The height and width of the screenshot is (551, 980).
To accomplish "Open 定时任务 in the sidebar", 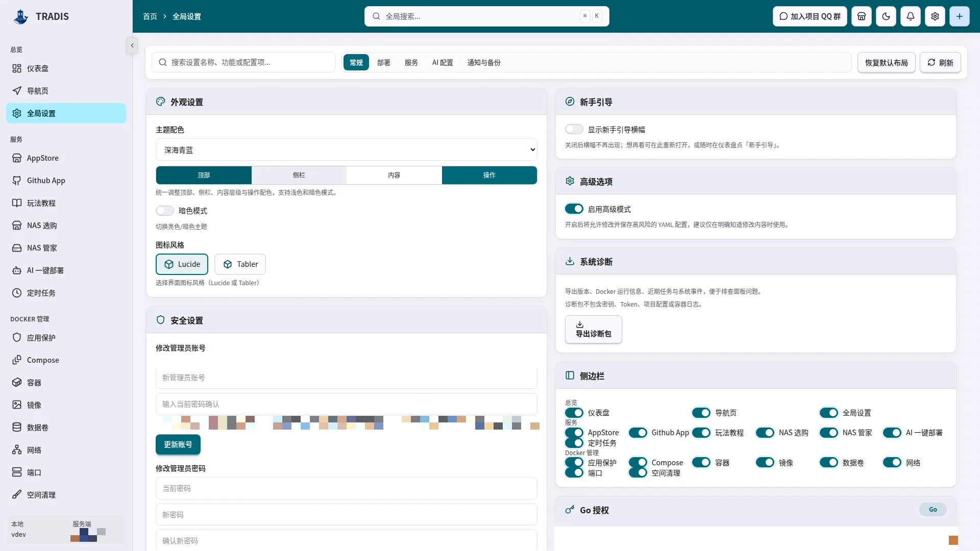I will 66,293.
